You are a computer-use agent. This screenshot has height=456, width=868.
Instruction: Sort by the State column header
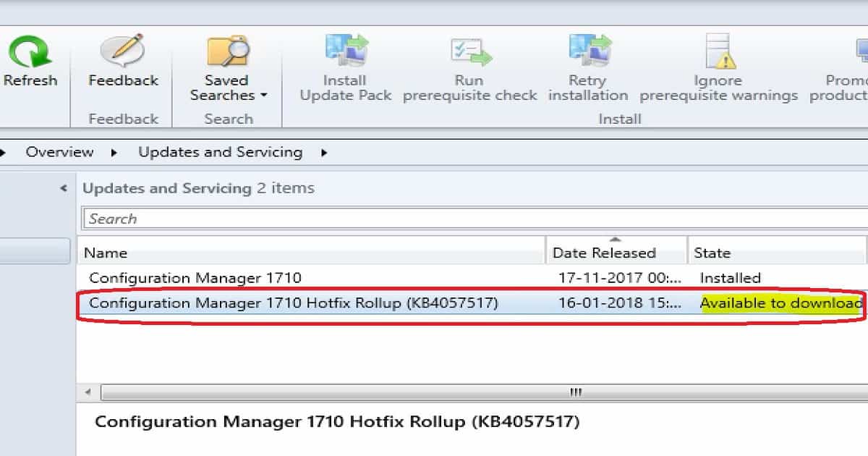[x=777, y=253]
